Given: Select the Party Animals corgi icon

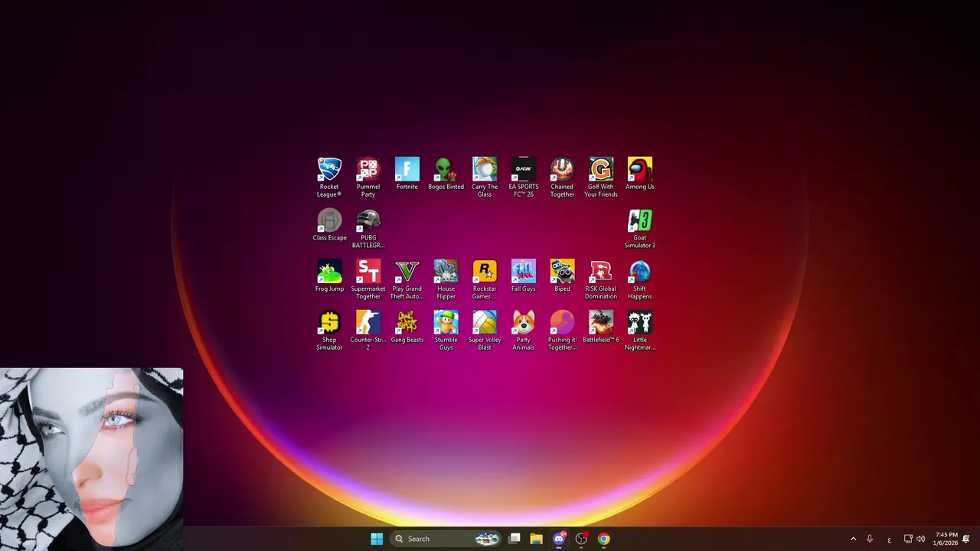Looking at the screenshot, I should pyautogui.click(x=524, y=331).
